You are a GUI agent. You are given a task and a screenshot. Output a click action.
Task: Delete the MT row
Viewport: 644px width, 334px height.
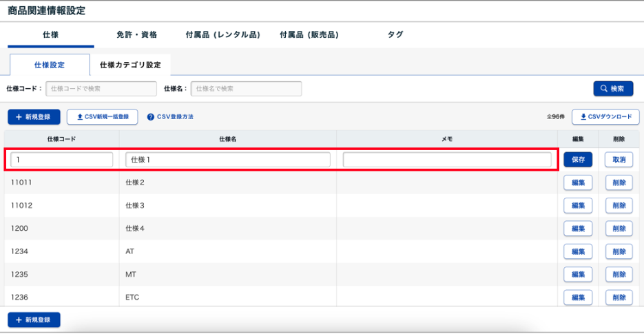(619, 274)
